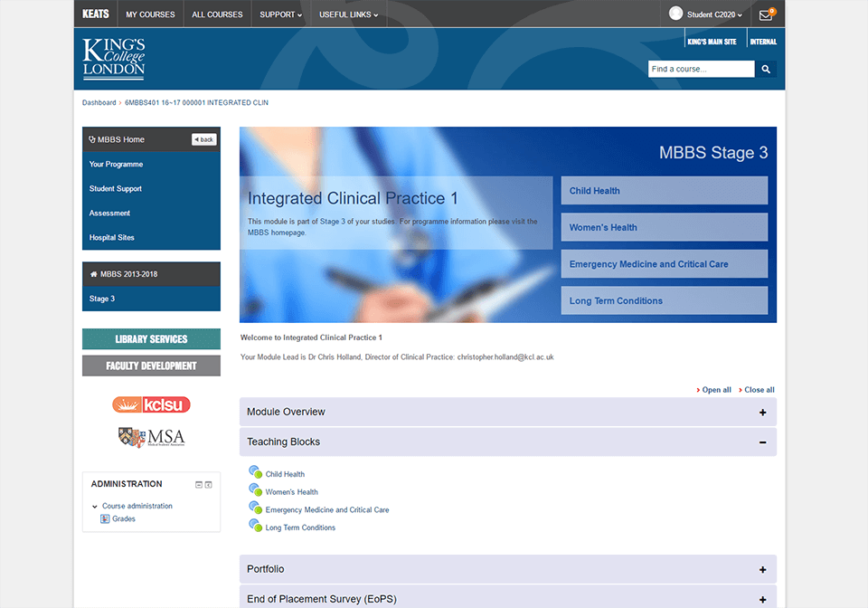Click the King's College London logo
This screenshot has width=868, height=608.
click(x=114, y=58)
